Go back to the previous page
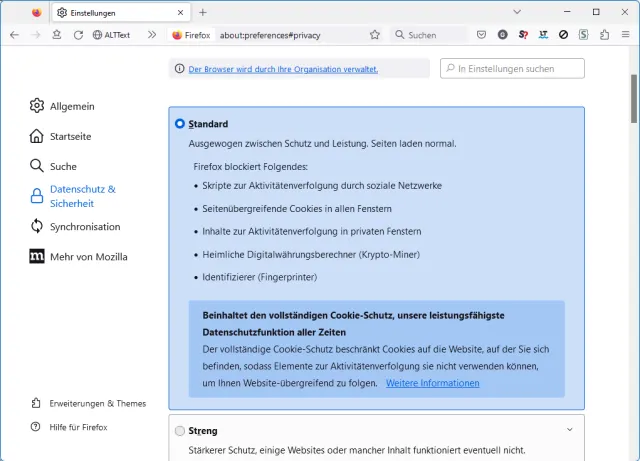Viewport: 640px width, 461px height. pyautogui.click(x=14, y=34)
